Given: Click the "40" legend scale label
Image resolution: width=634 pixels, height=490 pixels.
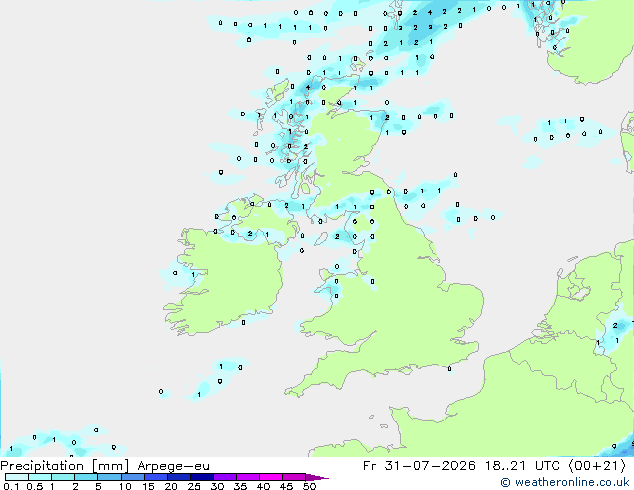Looking at the screenshot, I should (263, 486).
